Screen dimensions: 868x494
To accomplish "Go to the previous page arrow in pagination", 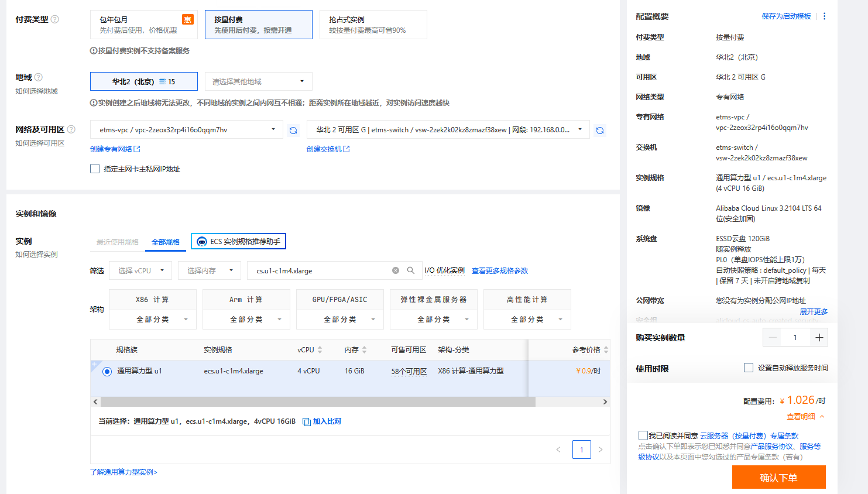I will 558,450.
